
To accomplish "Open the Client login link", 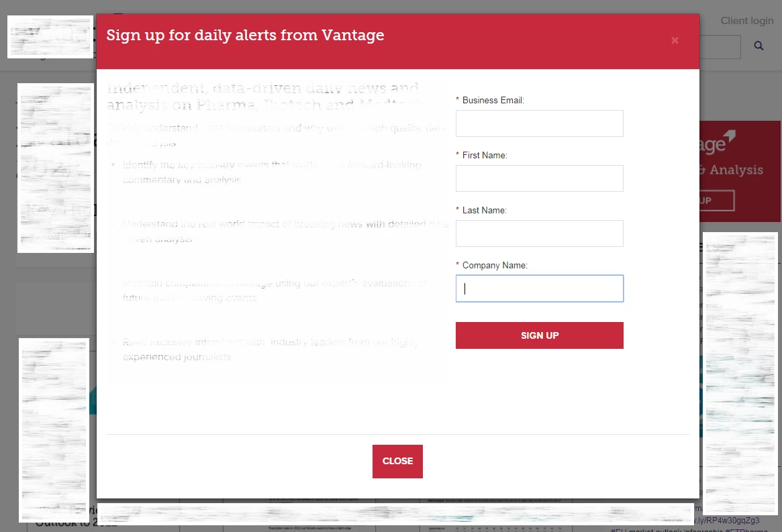I will [x=746, y=21].
